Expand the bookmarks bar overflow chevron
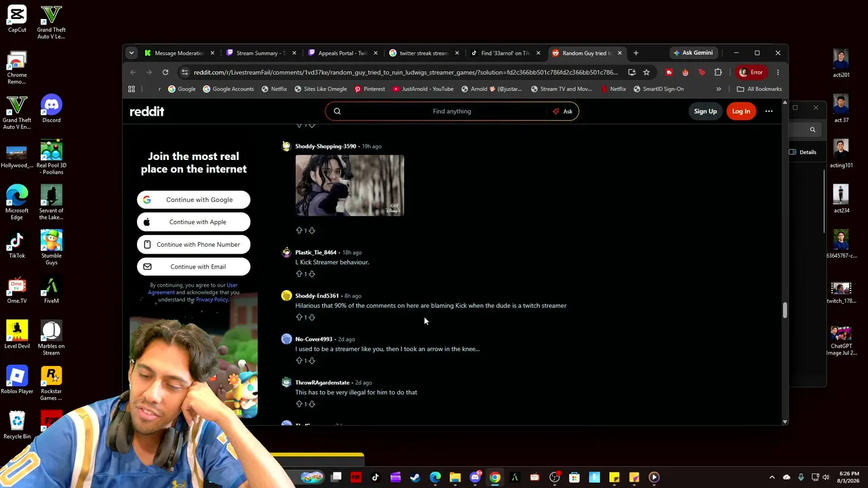 (718, 89)
